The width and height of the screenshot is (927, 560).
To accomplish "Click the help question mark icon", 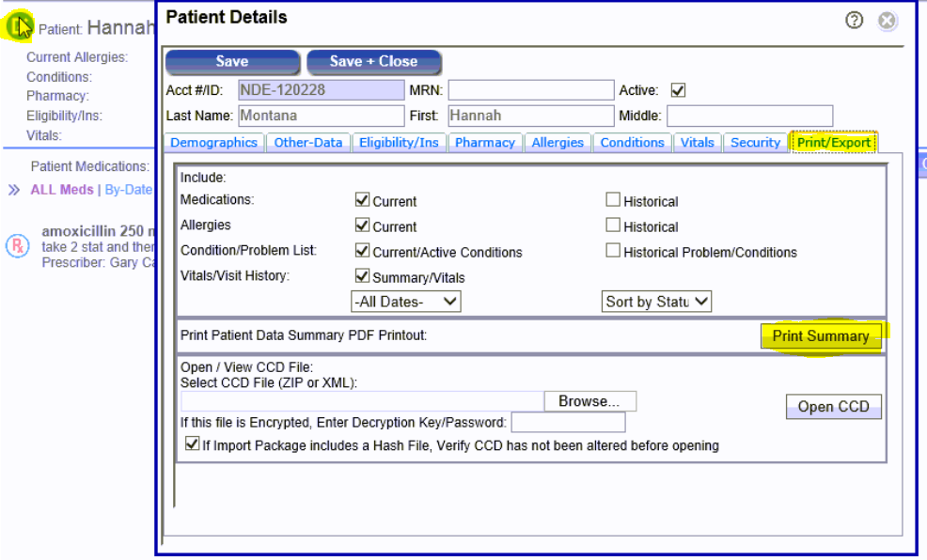I will pyautogui.click(x=855, y=21).
